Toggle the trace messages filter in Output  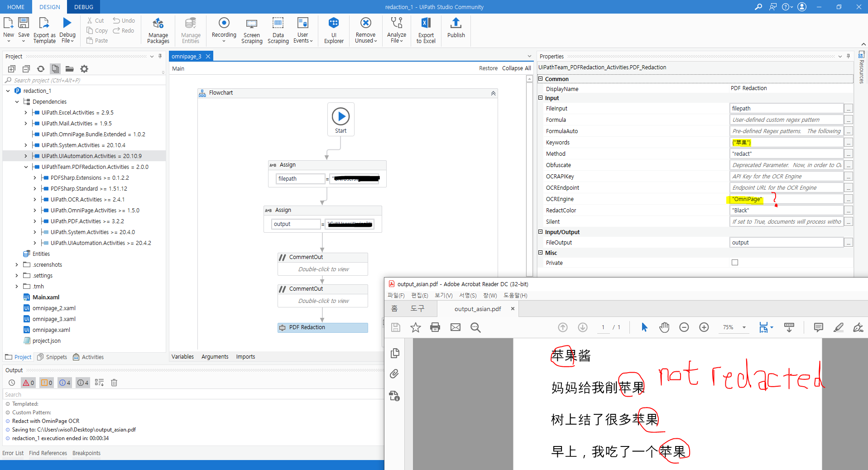click(x=83, y=383)
